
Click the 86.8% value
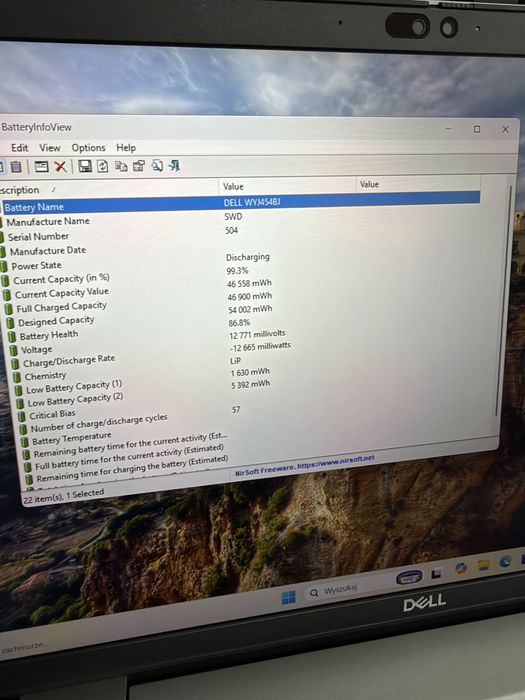tap(239, 322)
